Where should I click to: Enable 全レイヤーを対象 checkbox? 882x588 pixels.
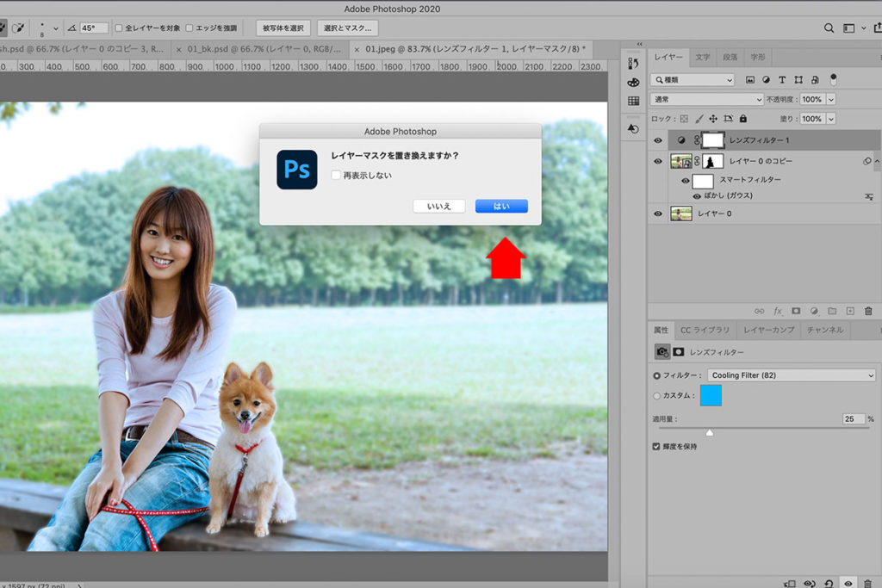[x=119, y=28]
